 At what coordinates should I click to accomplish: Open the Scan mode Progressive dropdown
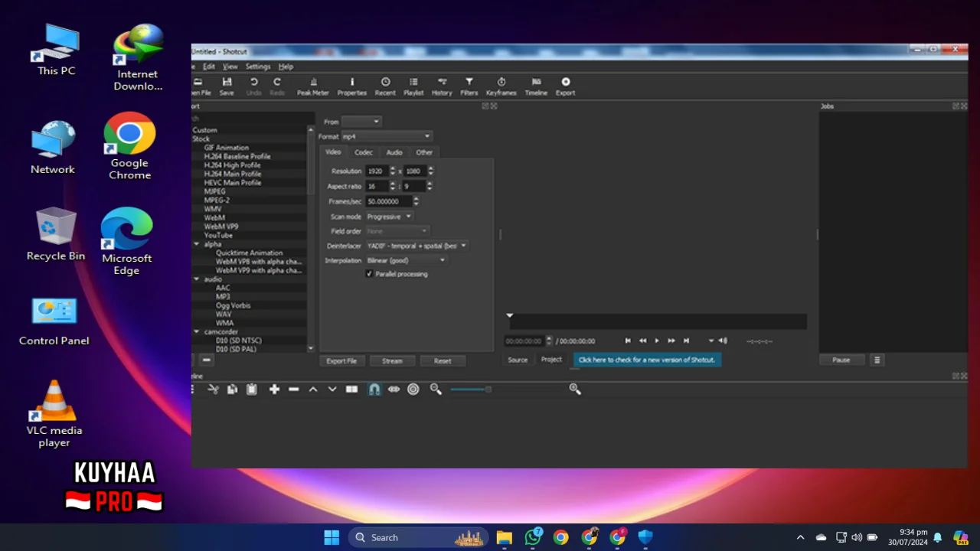point(389,217)
